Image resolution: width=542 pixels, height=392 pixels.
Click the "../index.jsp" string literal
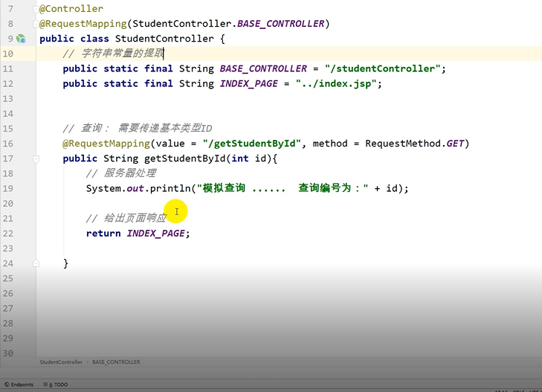335,83
